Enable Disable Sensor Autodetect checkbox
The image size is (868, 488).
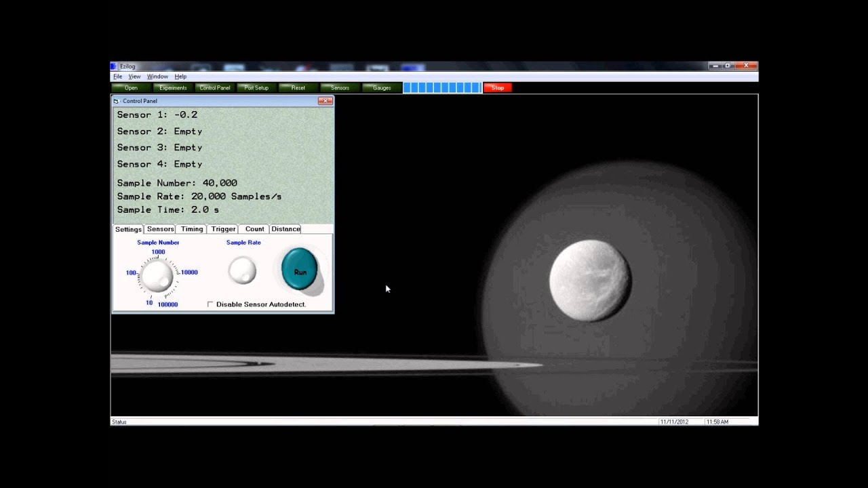tap(210, 304)
